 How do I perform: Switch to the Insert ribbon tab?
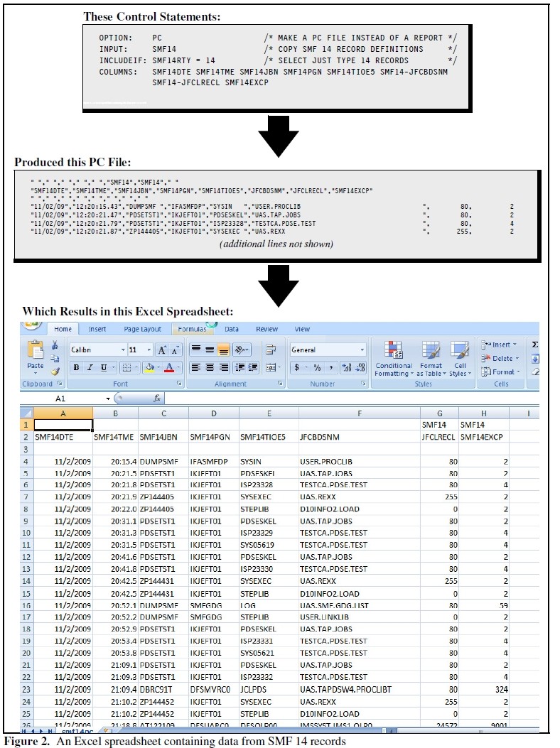[x=97, y=329]
